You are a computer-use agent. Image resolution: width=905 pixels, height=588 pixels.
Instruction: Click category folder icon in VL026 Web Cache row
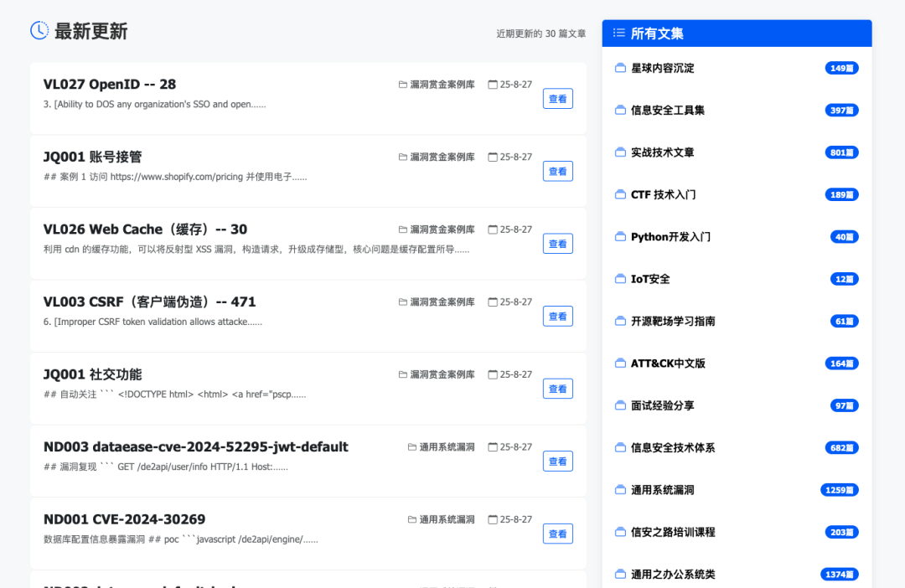pos(403,229)
